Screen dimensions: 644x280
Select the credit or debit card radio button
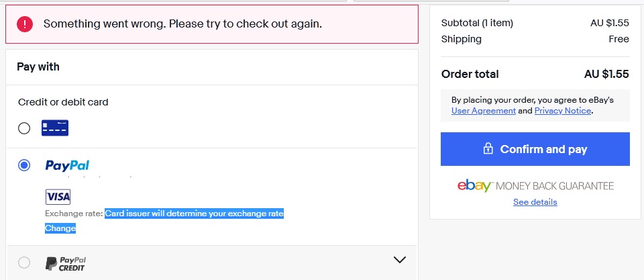[24, 128]
